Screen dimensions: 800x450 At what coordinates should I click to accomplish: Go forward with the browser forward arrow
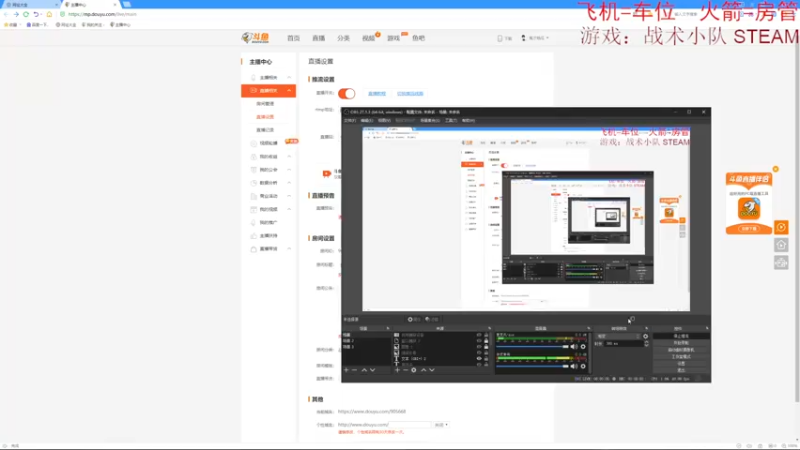16,14
